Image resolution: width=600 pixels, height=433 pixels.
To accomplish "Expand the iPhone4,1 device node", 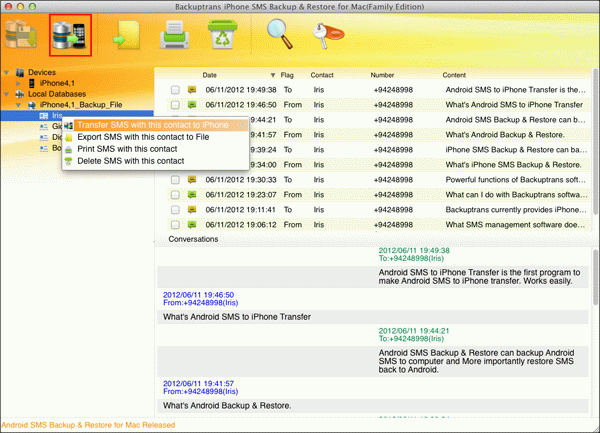I will coord(18,83).
